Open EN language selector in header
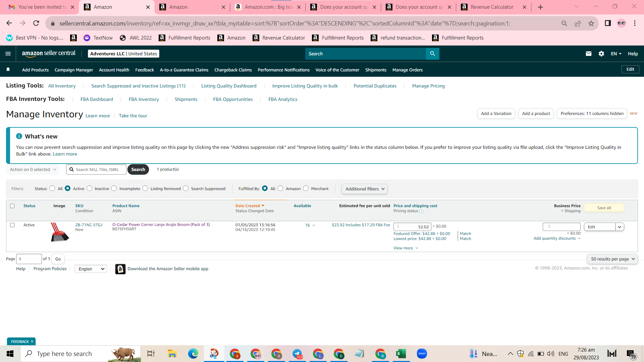Viewport: 644px width, 362px height. click(616, 54)
